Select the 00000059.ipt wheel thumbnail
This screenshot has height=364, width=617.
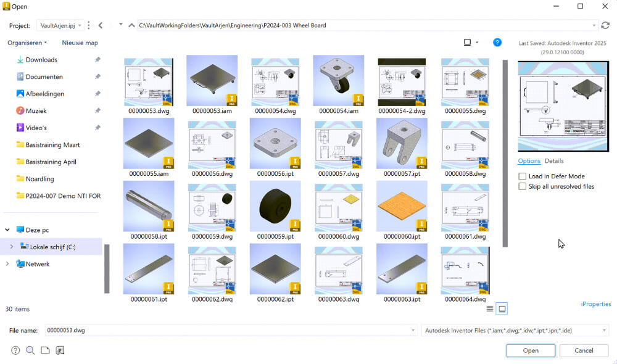(x=275, y=206)
